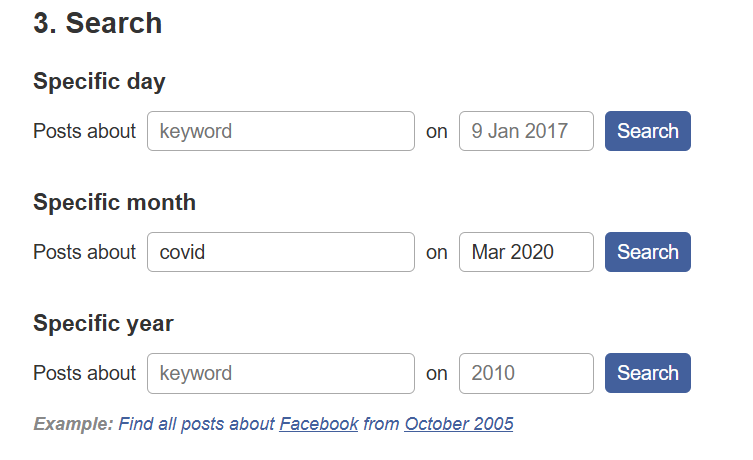
Task: Click the on label in Specific month row
Action: pyautogui.click(x=437, y=252)
